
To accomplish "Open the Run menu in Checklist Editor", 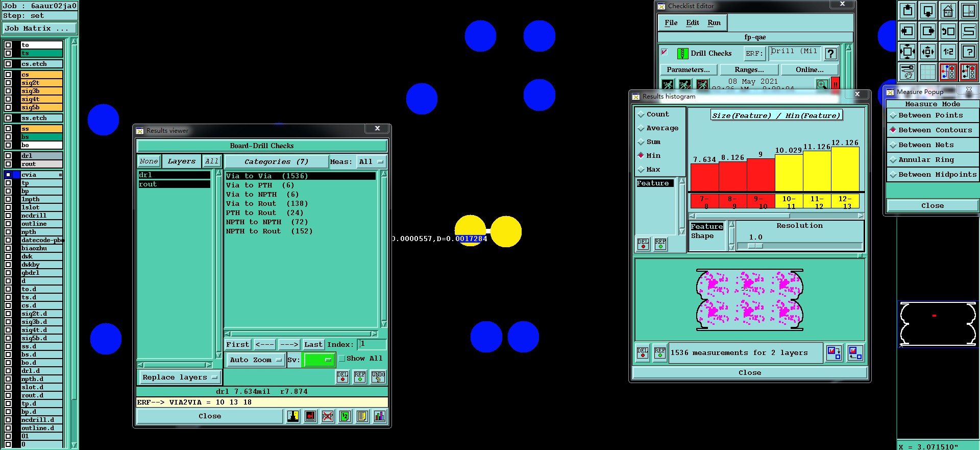I will click(x=714, y=23).
